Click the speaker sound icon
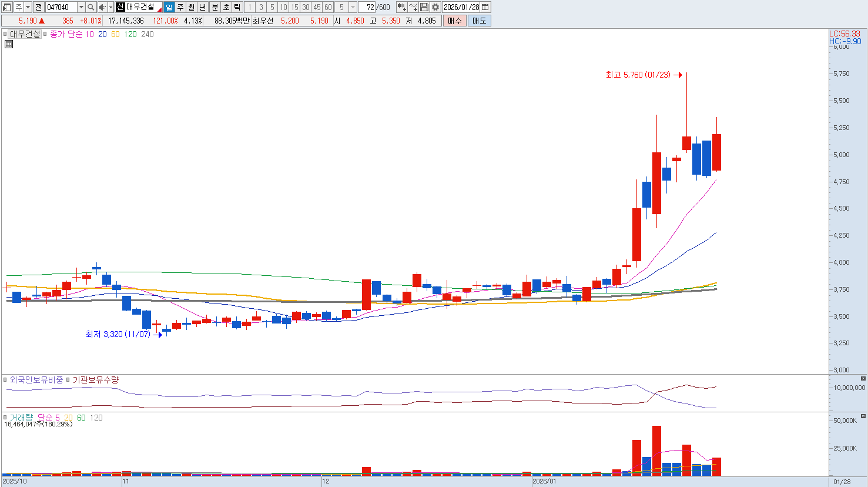This screenshot has height=487, width=868. (102, 7)
